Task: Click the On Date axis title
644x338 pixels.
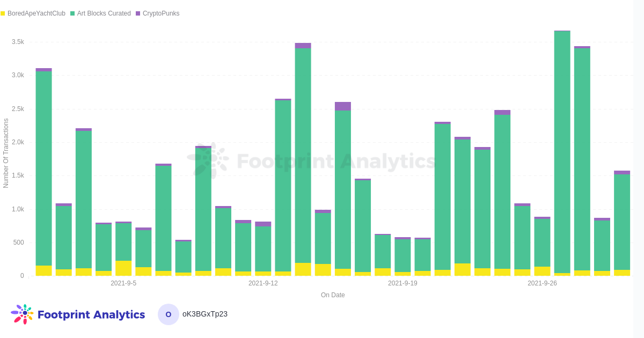Action: pyautogui.click(x=333, y=295)
